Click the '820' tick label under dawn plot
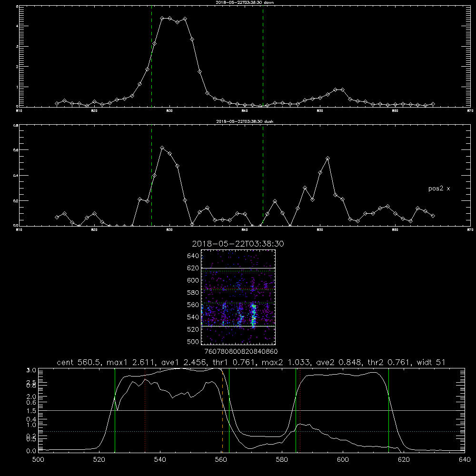The width and height of the screenshot is (476, 476). [x=94, y=111]
